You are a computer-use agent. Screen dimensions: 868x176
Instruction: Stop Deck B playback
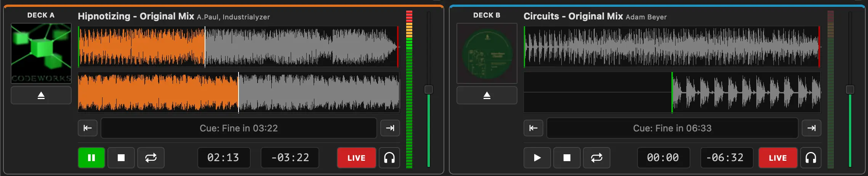tap(567, 158)
